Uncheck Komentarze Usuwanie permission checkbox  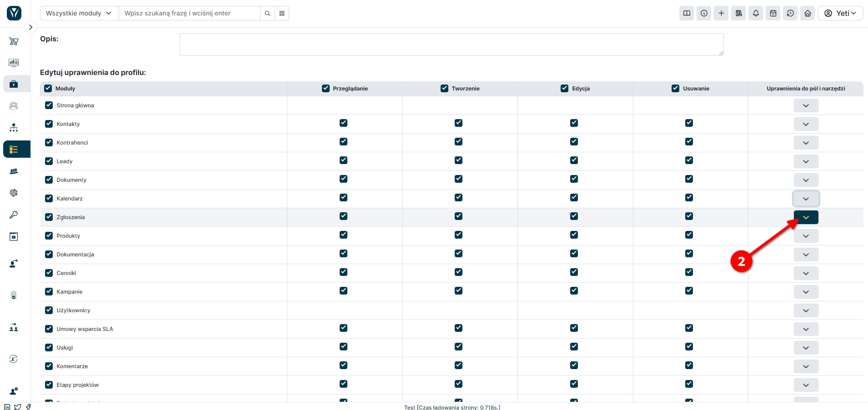[x=689, y=365]
